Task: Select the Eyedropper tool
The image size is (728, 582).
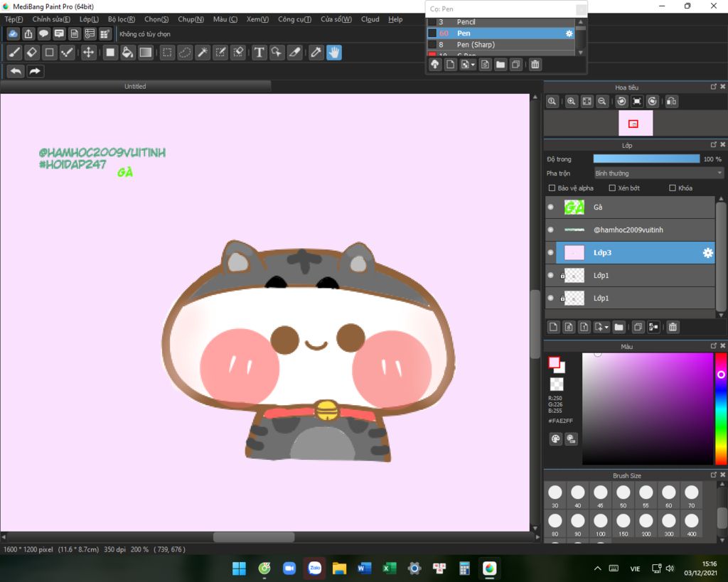Action: pos(316,53)
